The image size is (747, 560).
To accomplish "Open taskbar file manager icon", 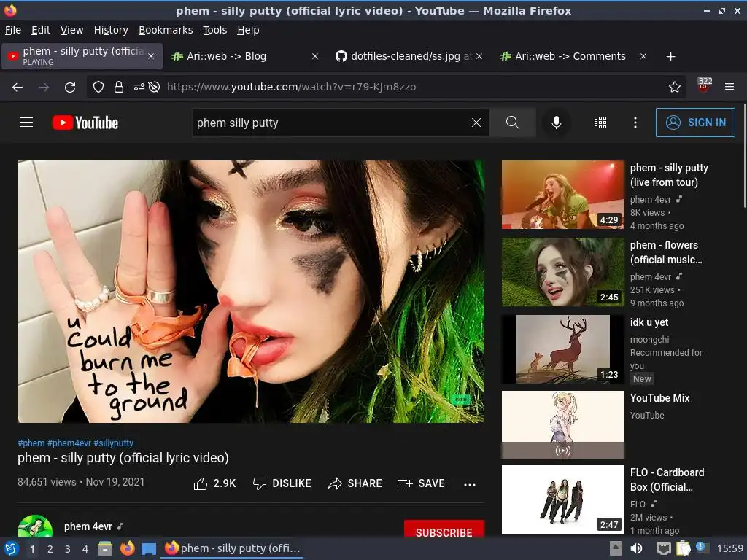I will (105, 548).
